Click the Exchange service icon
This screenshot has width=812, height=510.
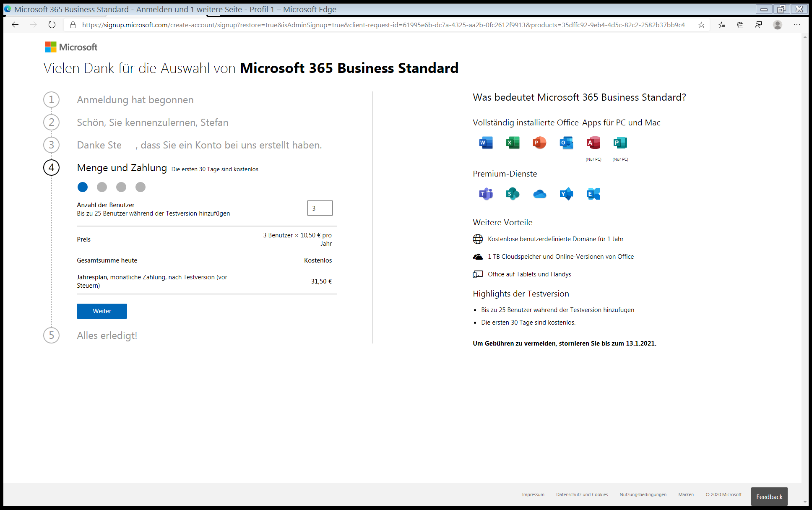point(593,194)
